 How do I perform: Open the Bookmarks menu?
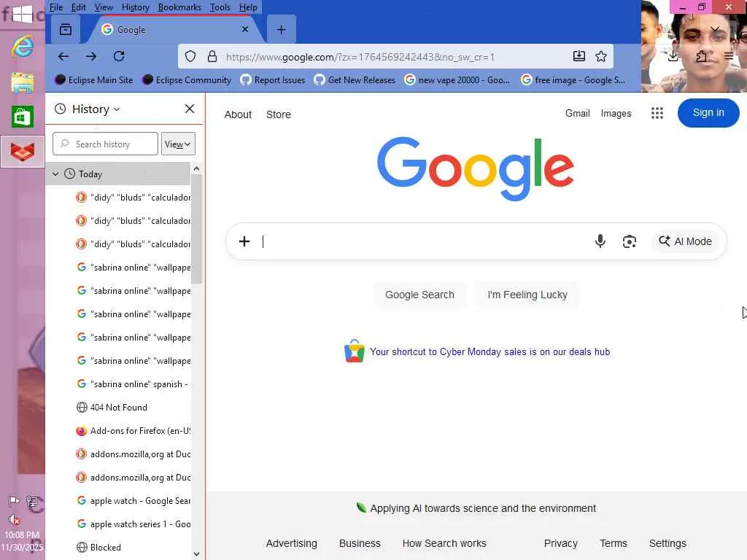point(179,7)
